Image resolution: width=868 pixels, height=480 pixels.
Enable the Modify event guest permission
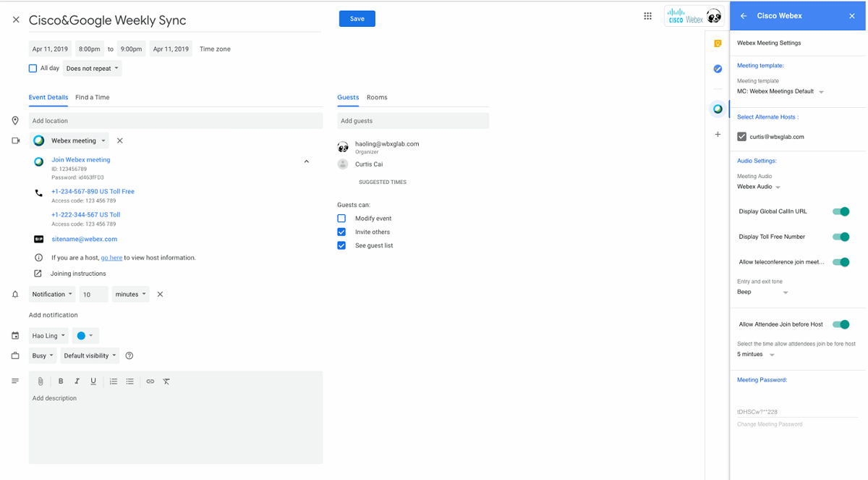pyautogui.click(x=341, y=218)
